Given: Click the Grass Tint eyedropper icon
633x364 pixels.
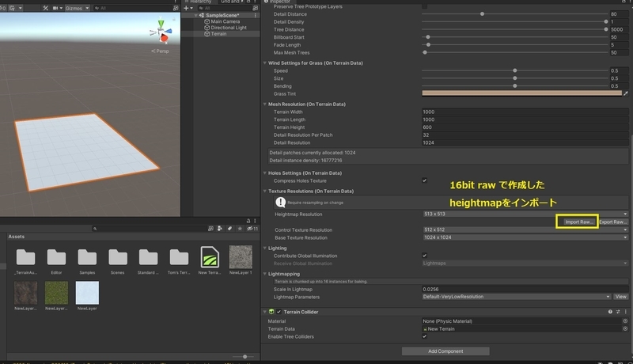Looking at the screenshot, I should click(x=626, y=93).
